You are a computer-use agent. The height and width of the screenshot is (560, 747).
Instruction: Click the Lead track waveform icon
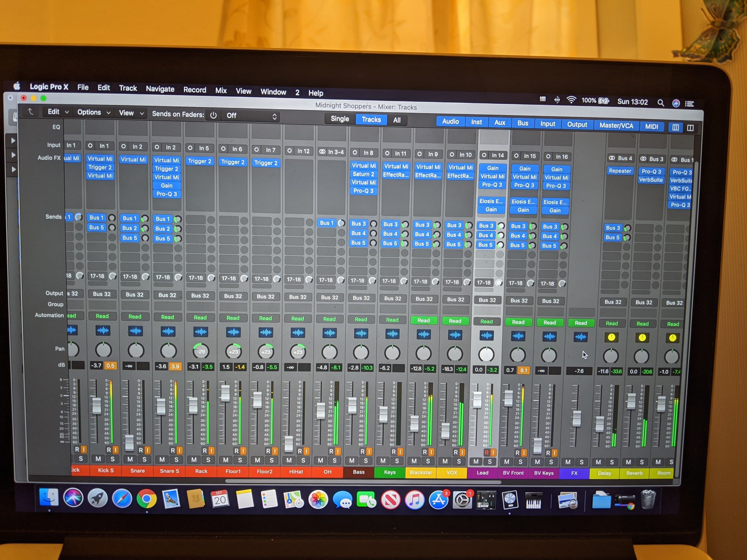[487, 335]
